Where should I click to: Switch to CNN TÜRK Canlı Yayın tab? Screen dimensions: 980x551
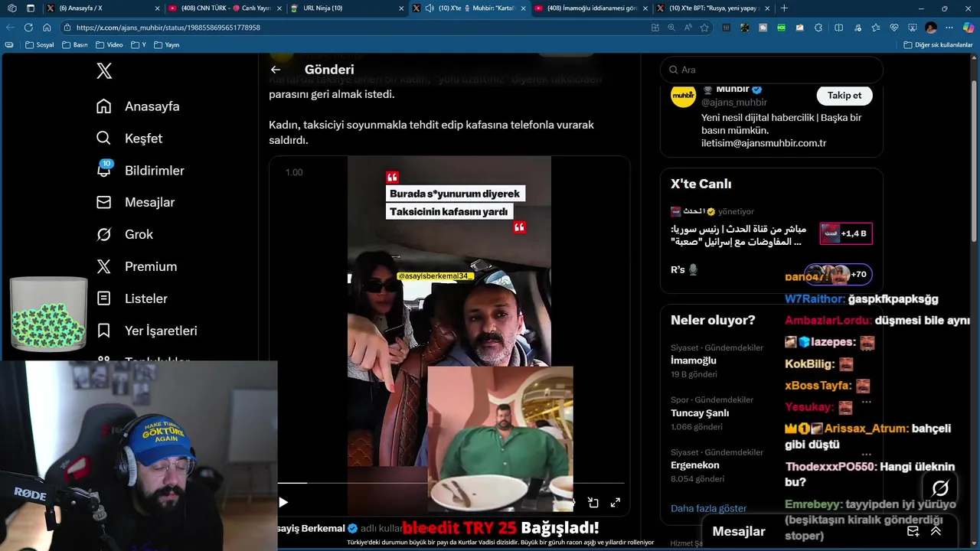coord(225,8)
